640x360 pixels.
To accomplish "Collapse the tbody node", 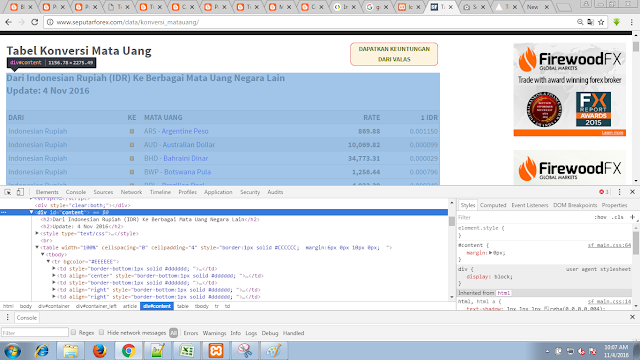I will 43,254.
